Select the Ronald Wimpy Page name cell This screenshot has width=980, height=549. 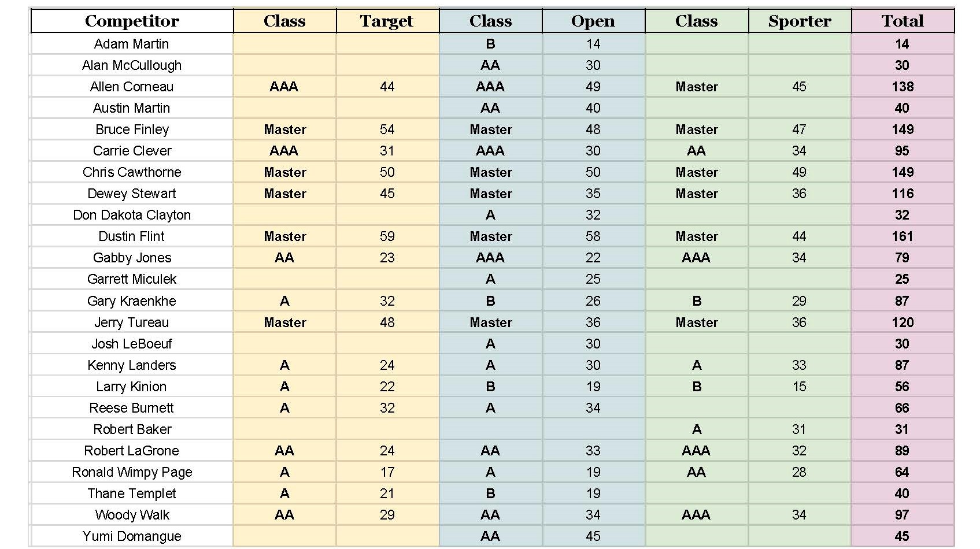pyautogui.click(x=132, y=472)
